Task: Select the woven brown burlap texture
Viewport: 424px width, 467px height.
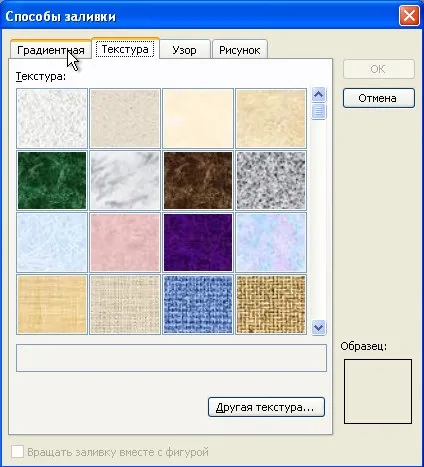Action: [271, 304]
